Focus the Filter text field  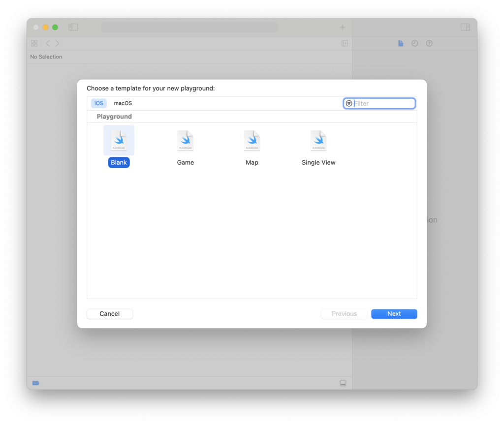tap(379, 103)
